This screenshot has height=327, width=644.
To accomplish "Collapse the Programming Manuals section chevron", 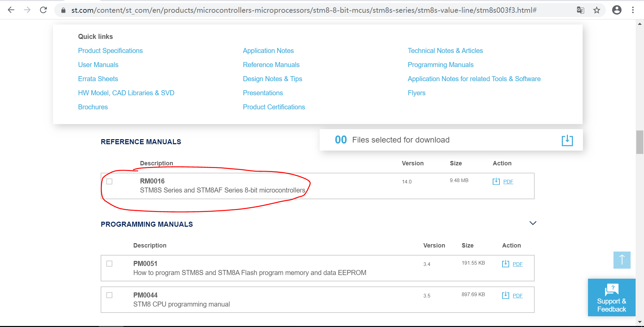I will pyautogui.click(x=533, y=223).
